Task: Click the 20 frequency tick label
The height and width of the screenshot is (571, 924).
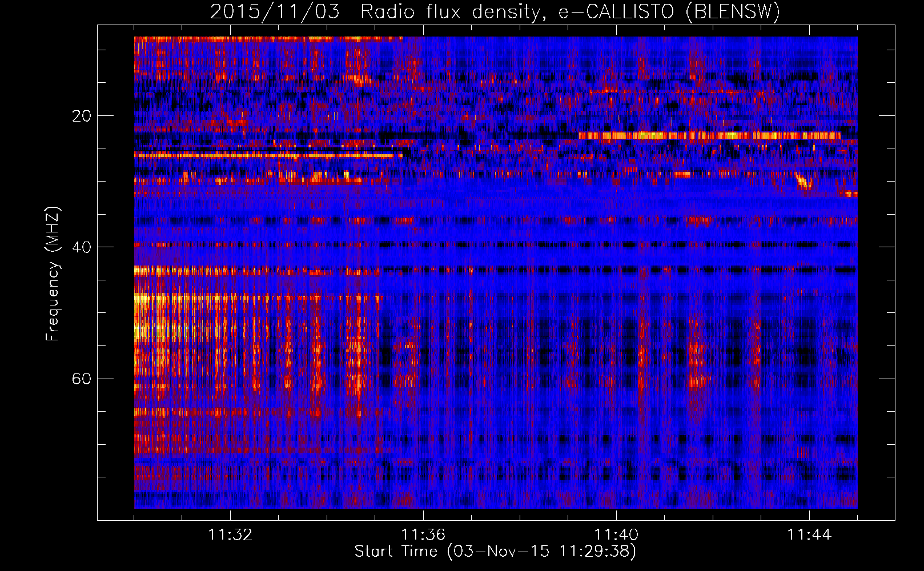Action: [x=82, y=116]
